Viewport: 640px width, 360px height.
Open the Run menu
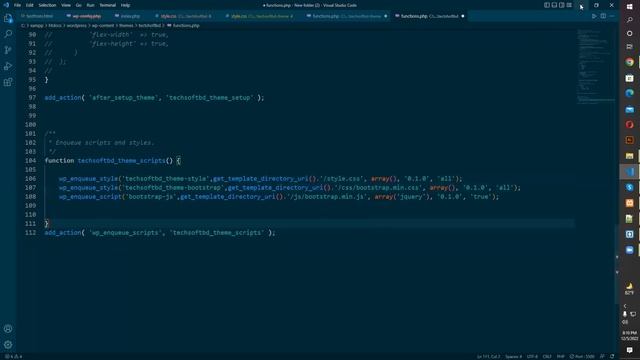point(90,5)
